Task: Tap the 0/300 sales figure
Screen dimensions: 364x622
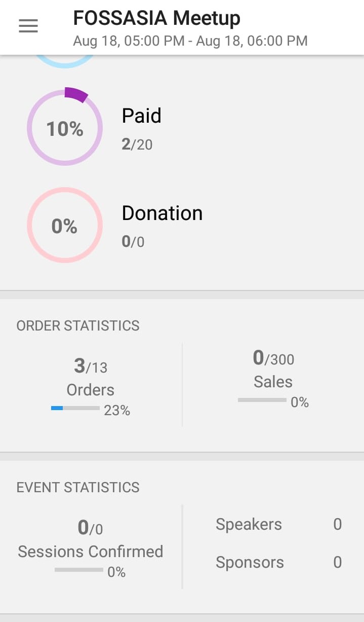Action: coord(273,359)
